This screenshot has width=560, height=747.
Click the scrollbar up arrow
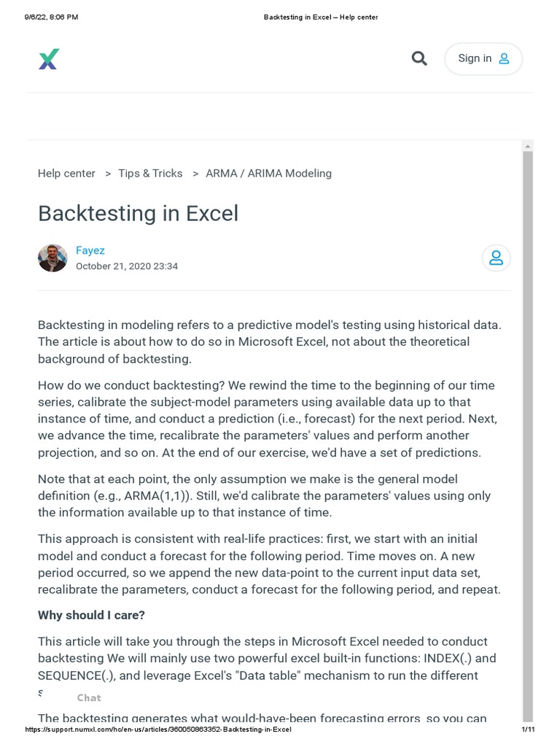(528, 147)
